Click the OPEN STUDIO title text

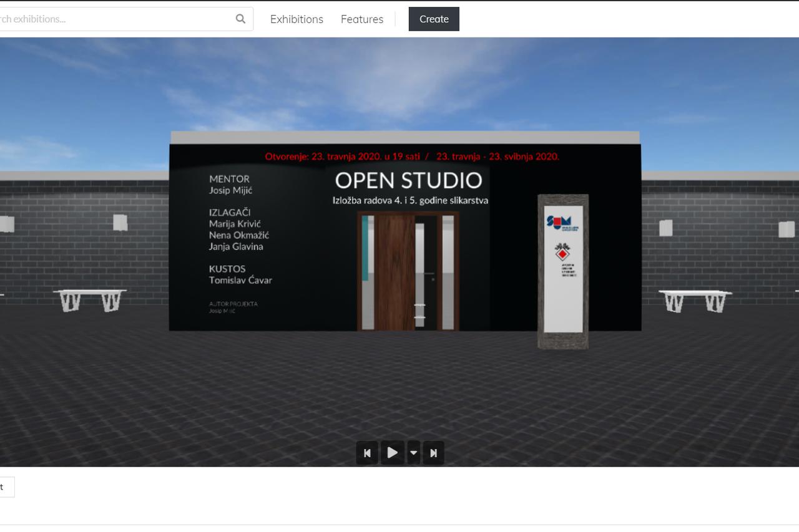click(408, 180)
